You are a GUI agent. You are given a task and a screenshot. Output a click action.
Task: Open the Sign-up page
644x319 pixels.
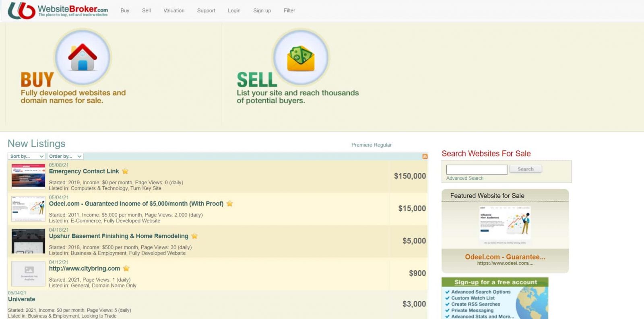[x=262, y=10]
